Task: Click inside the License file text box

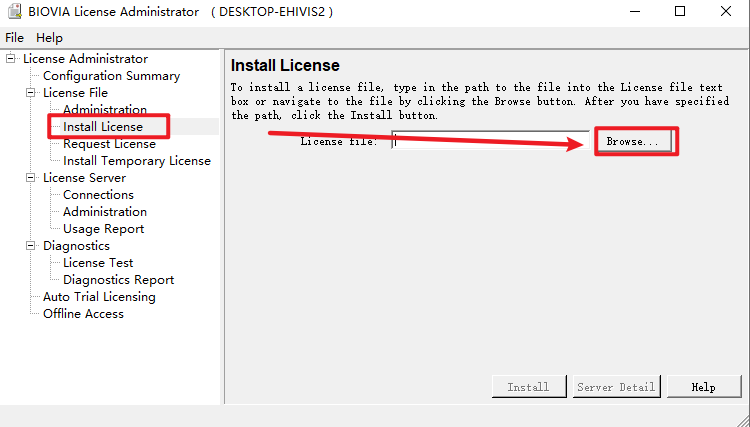Action: point(490,142)
